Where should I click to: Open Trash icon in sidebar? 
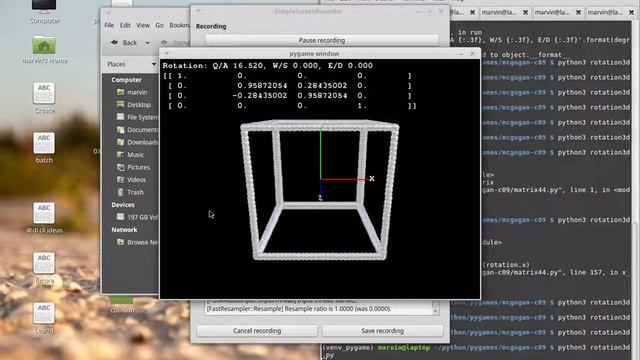click(120, 192)
